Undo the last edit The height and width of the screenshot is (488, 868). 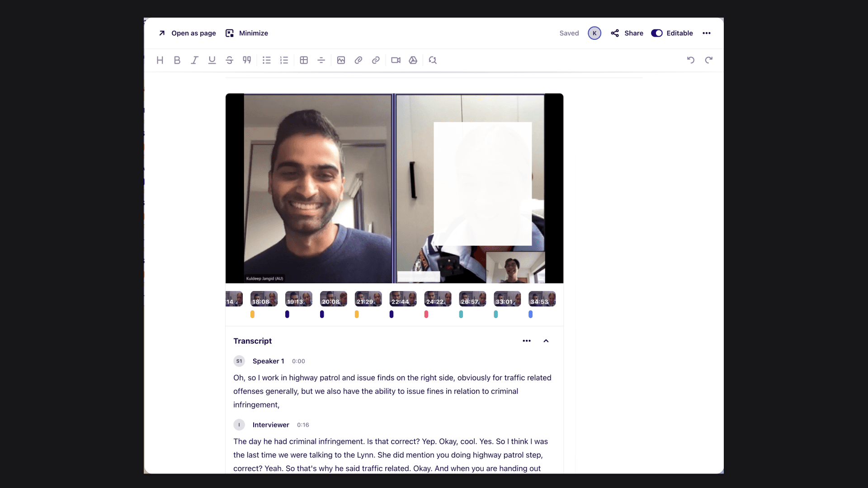coord(690,60)
